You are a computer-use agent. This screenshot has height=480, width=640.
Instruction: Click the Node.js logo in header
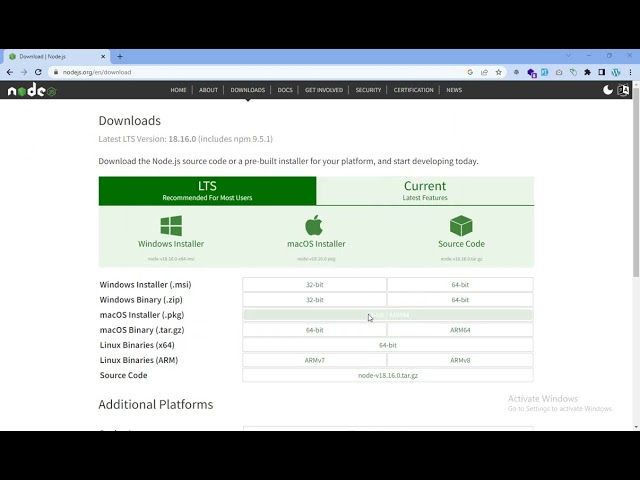[x=32, y=90]
